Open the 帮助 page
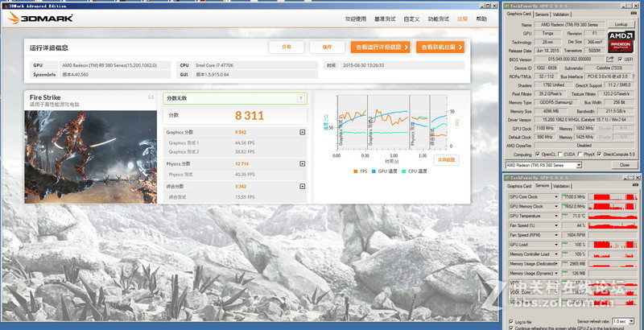 [481, 19]
